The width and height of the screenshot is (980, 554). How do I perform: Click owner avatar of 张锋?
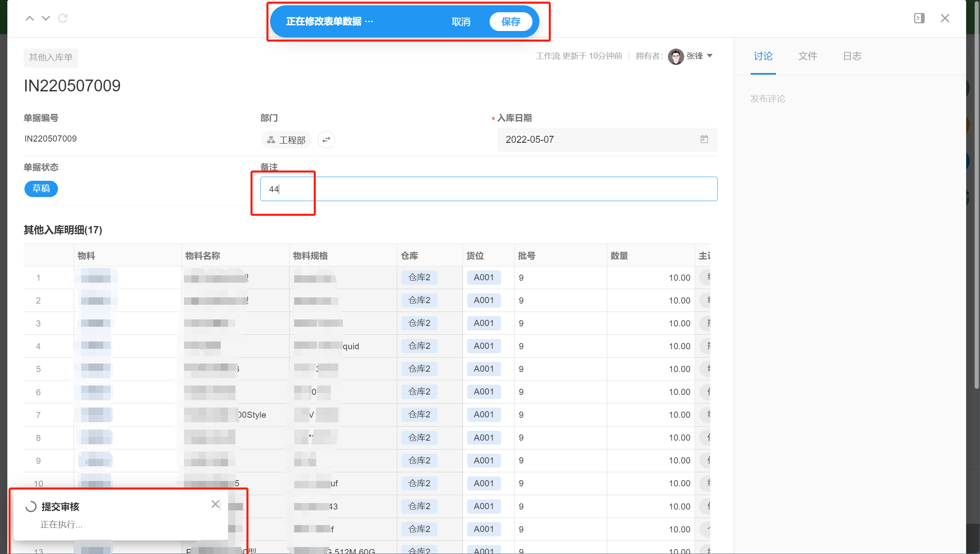(676, 56)
